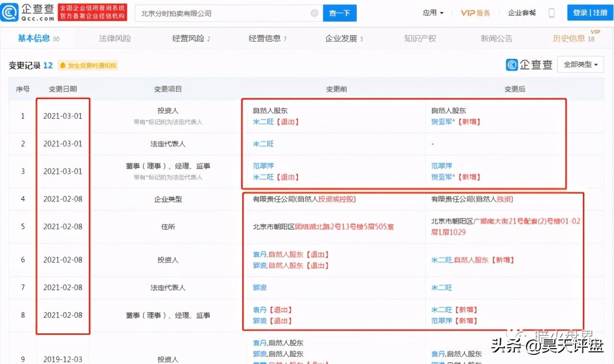Open 米二旺 link in row 1 变更前
Image resolution: width=614 pixels, height=364 pixels.
[263, 122]
